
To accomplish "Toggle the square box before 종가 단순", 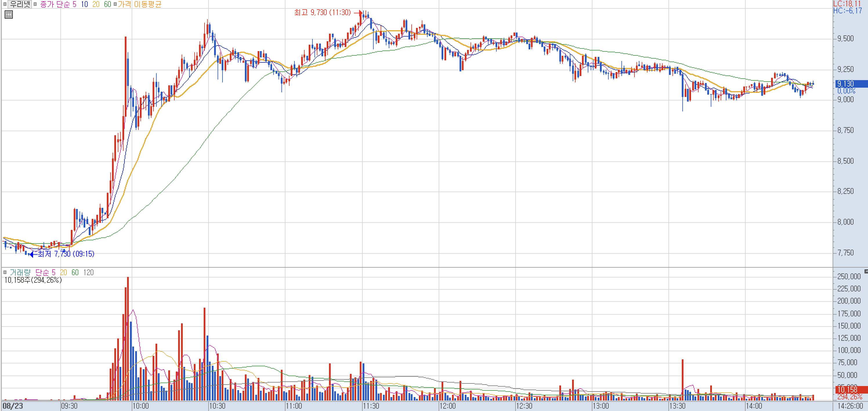I will tap(35, 4).
